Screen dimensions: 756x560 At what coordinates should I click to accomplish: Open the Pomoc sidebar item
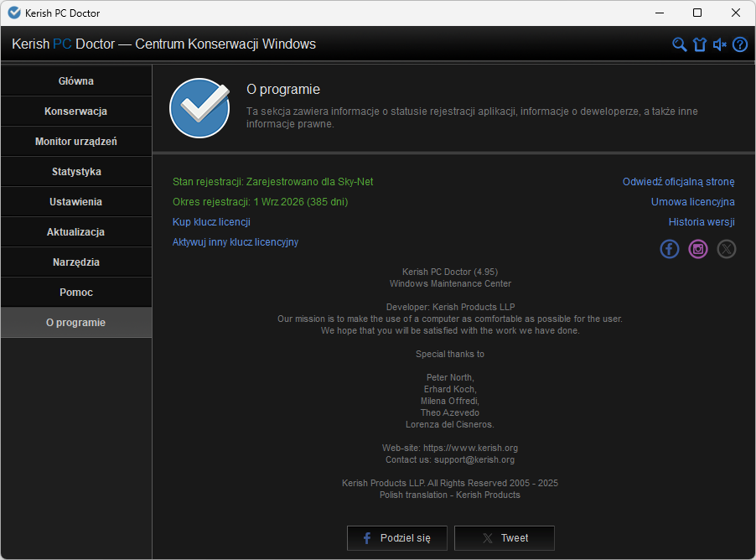tap(76, 293)
